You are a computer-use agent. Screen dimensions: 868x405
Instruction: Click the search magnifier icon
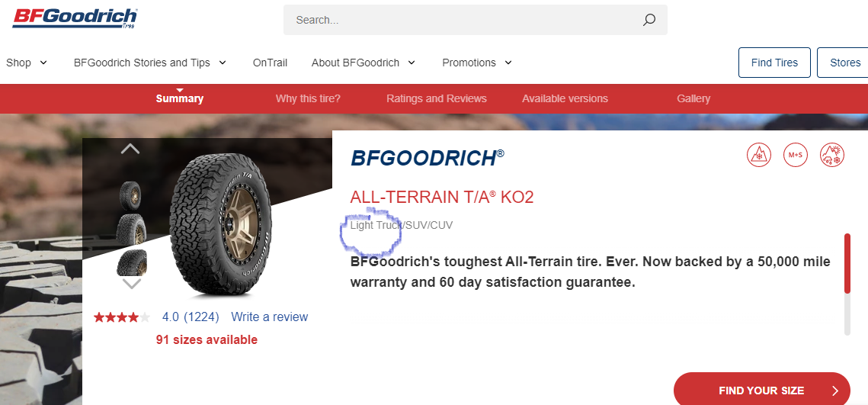(x=649, y=20)
